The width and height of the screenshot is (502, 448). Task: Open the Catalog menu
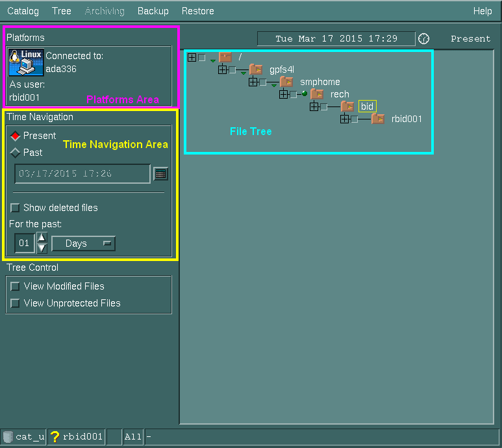pos(23,11)
